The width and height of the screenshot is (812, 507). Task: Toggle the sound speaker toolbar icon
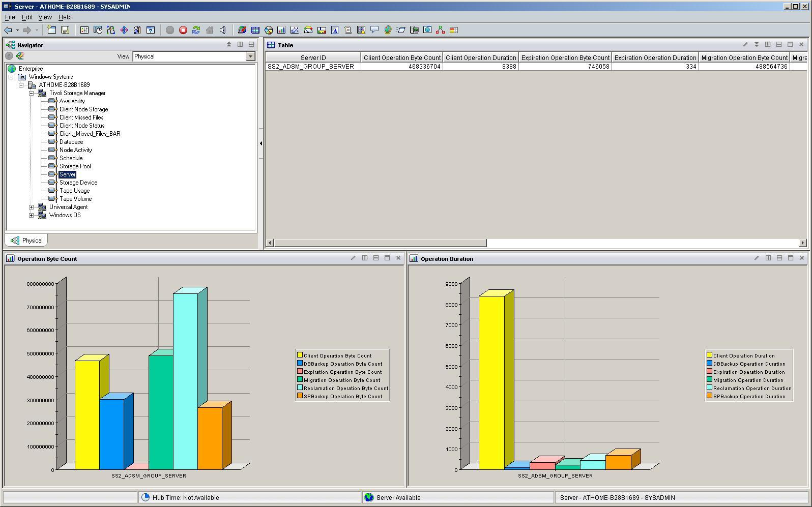click(x=223, y=30)
